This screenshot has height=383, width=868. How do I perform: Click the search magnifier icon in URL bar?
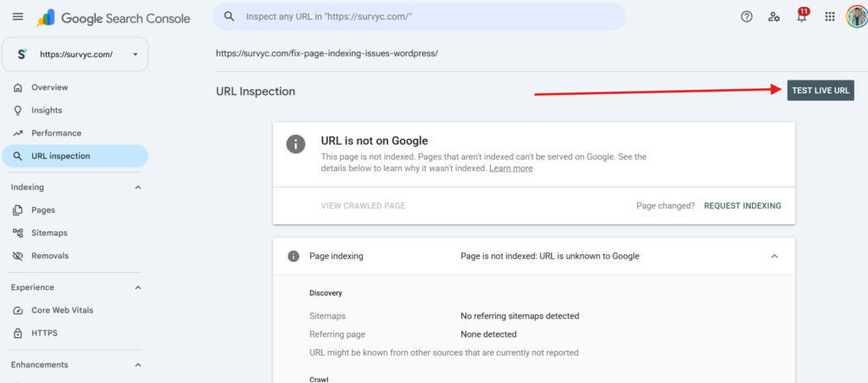(x=229, y=17)
